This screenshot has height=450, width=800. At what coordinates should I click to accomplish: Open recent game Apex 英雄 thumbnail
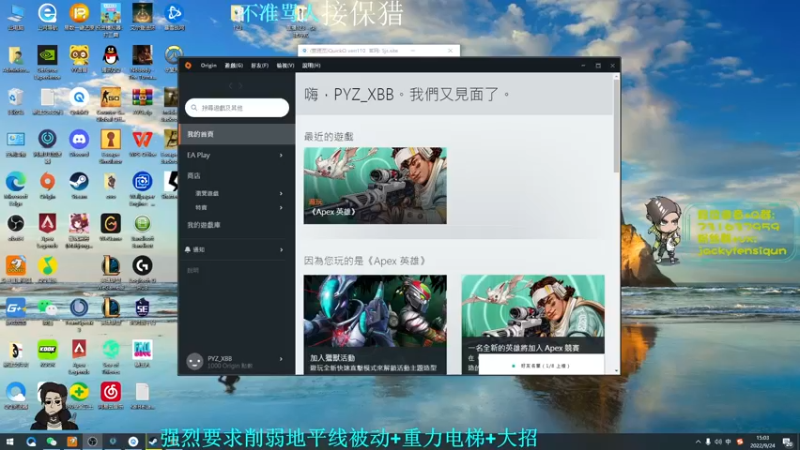[375, 186]
